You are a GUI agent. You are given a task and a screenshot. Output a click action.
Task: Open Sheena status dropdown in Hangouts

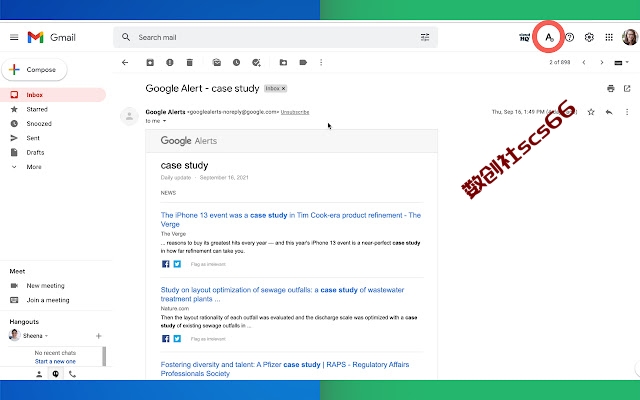[46, 336]
